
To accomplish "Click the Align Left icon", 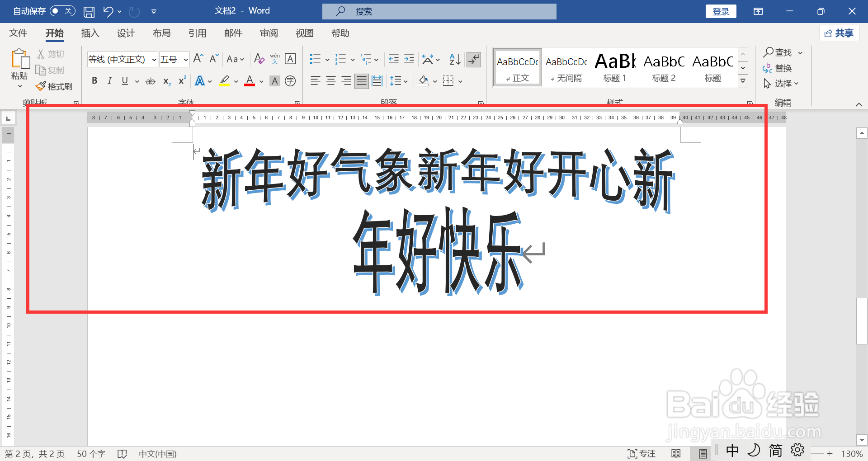I will click(x=315, y=81).
